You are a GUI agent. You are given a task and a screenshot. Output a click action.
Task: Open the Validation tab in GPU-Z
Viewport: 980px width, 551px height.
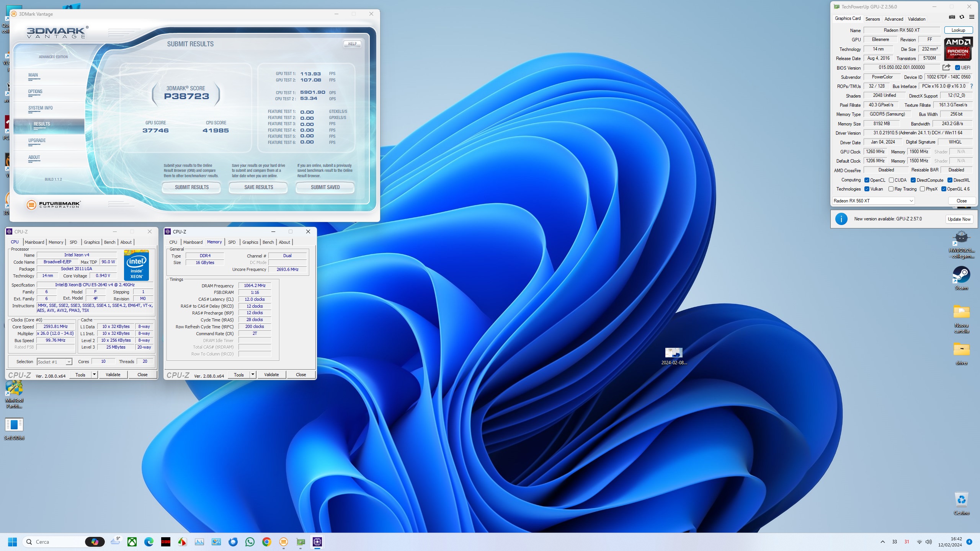(x=916, y=19)
